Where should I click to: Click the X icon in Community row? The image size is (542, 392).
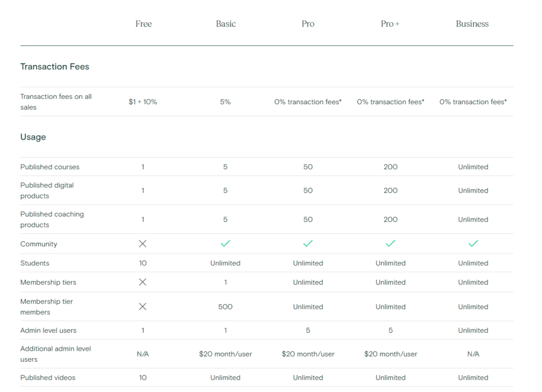142,244
